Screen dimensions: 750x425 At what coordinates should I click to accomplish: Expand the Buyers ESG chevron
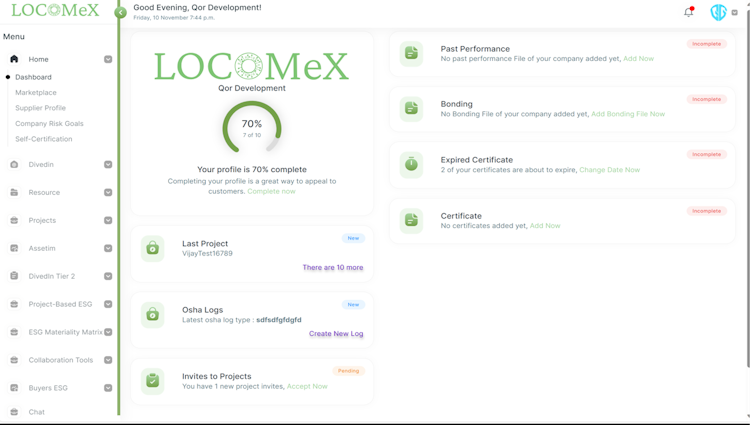108,388
